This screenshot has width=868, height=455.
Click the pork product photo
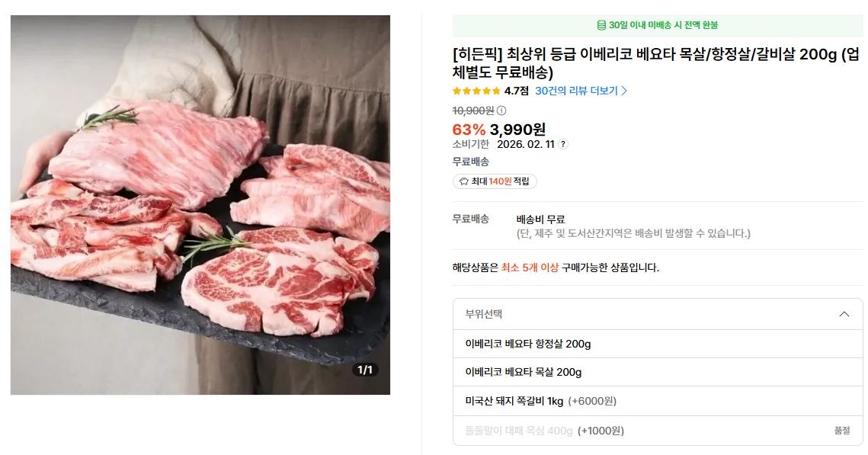click(200, 205)
